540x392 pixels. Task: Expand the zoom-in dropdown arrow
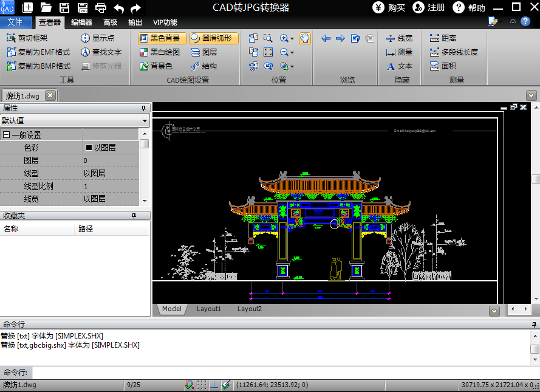pyautogui.click(x=292, y=38)
